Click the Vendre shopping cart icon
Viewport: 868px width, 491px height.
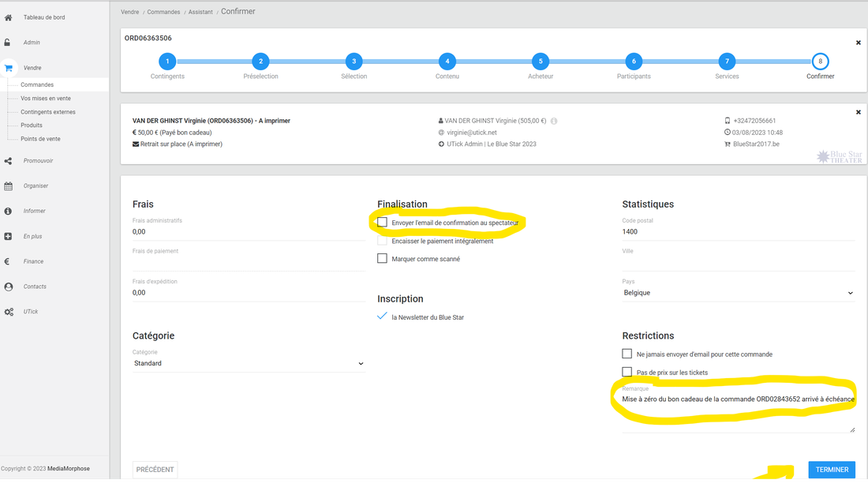(x=9, y=69)
